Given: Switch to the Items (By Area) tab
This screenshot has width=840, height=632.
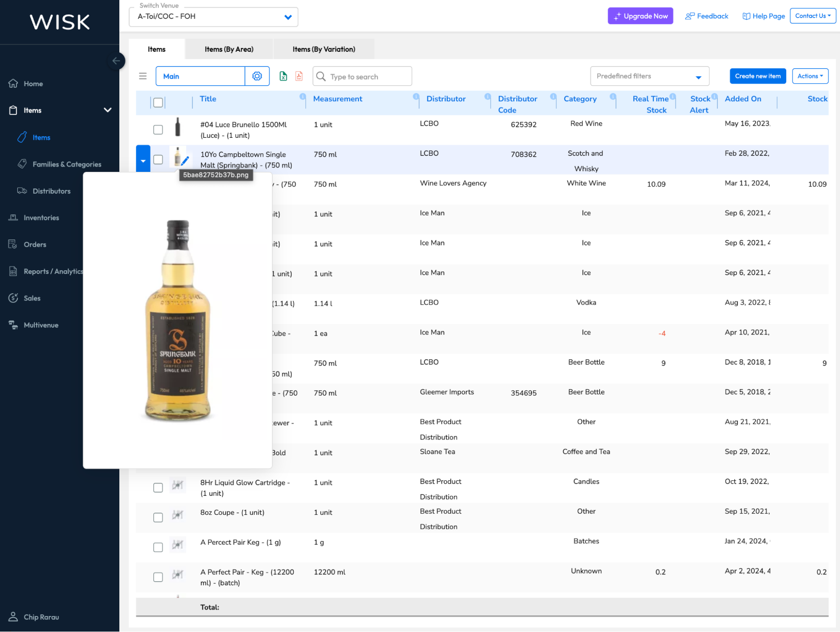Looking at the screenshot, I should (229, 49).
